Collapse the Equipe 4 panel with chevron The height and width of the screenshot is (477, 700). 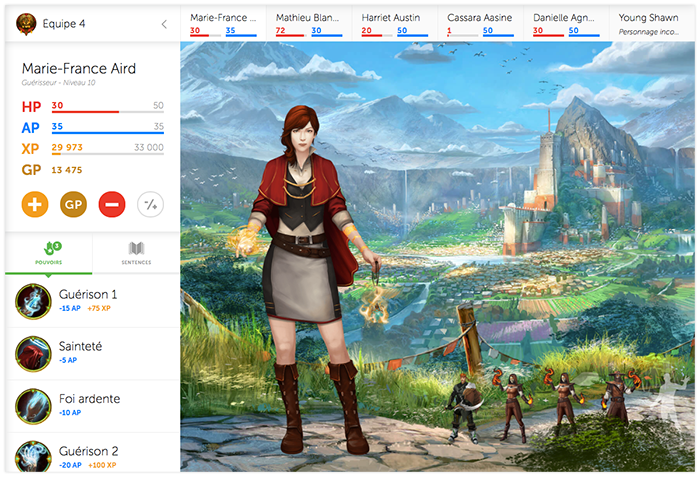coord(164,24)
